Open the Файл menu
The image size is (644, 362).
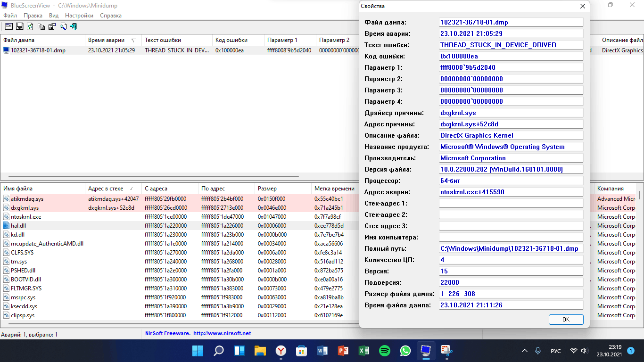tap(10, 16)
